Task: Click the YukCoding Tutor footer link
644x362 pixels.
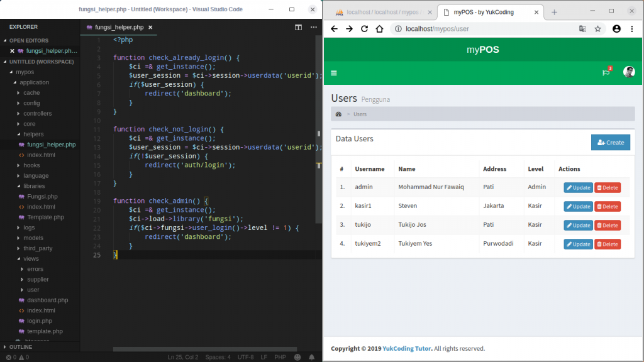Action: point(406,349)
